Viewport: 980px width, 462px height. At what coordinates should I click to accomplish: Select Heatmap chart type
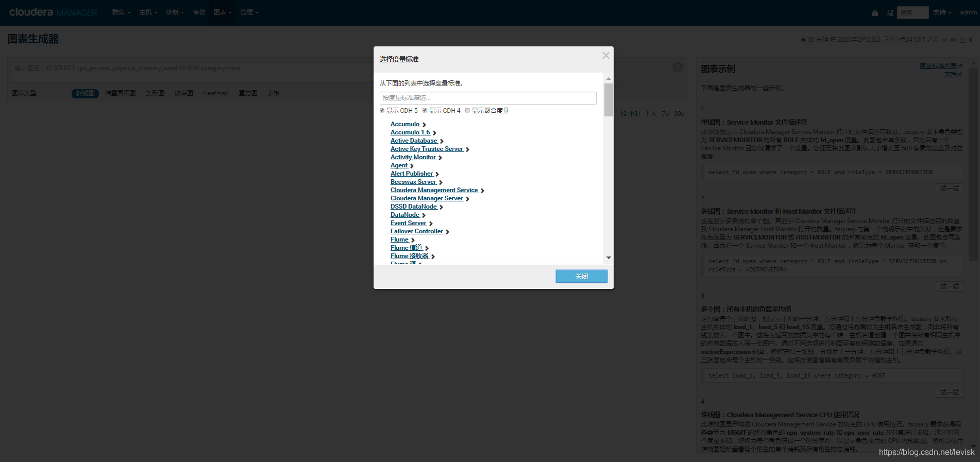[x=215, y=93]
